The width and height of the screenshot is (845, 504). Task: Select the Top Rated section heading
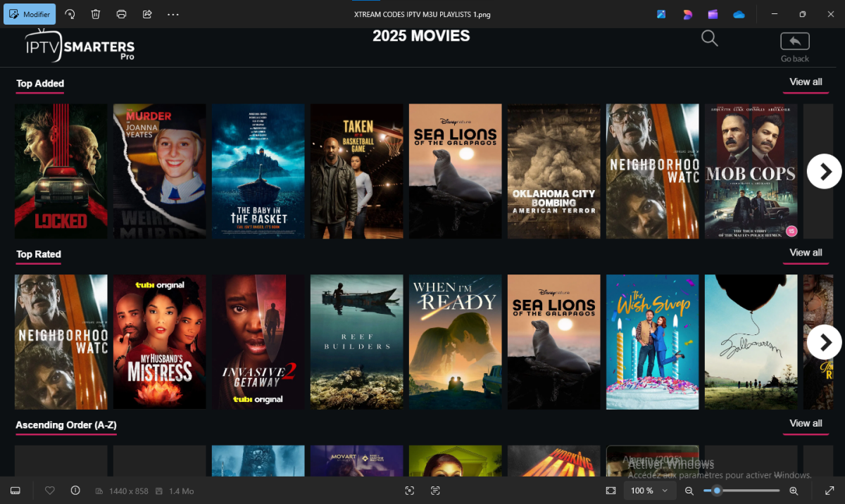coord(39,254)
